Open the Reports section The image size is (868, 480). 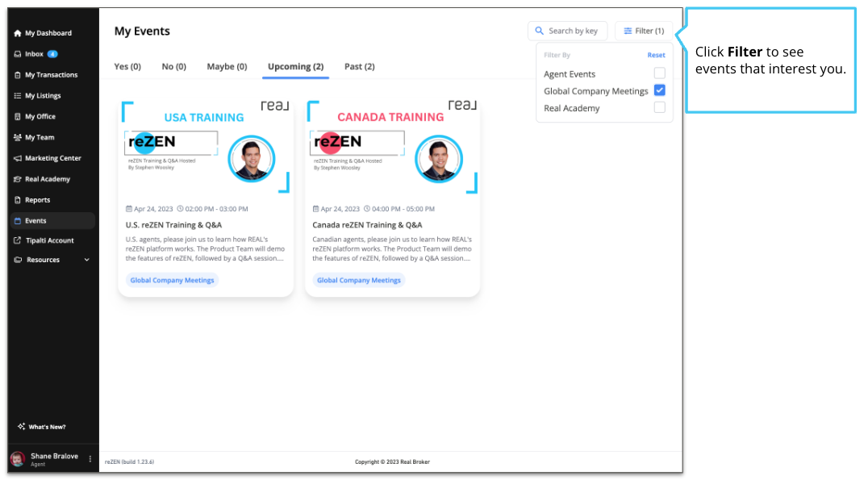pyautogui.click(x=38, y=200)
